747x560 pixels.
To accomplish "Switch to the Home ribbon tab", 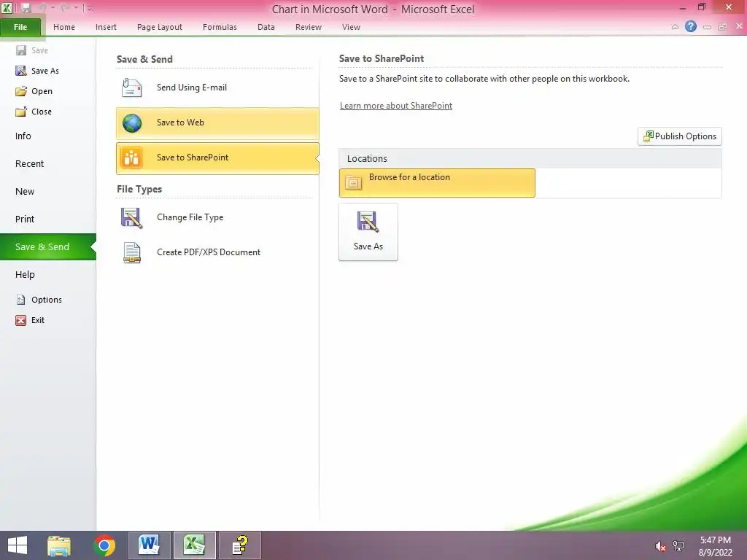I will pyautogui.click(x=64, y=27).
